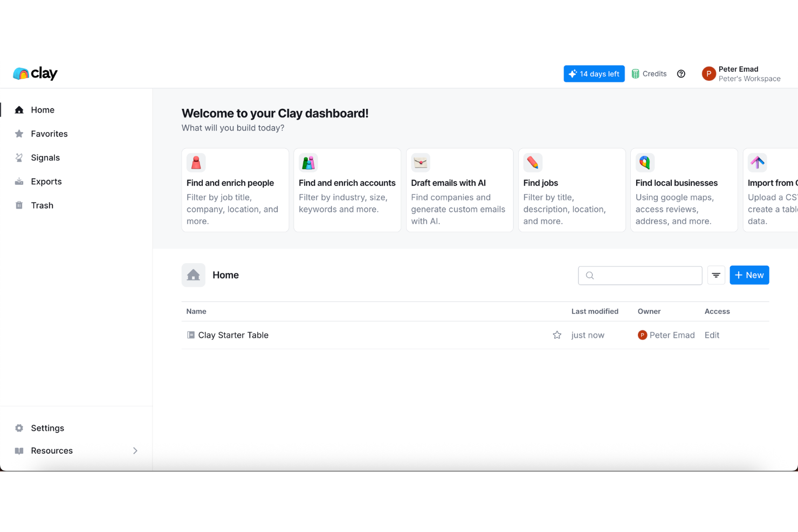Open the help question mark icon
Image resolution: width=798 pixels, height=532 pixels.
click(681, 74)
